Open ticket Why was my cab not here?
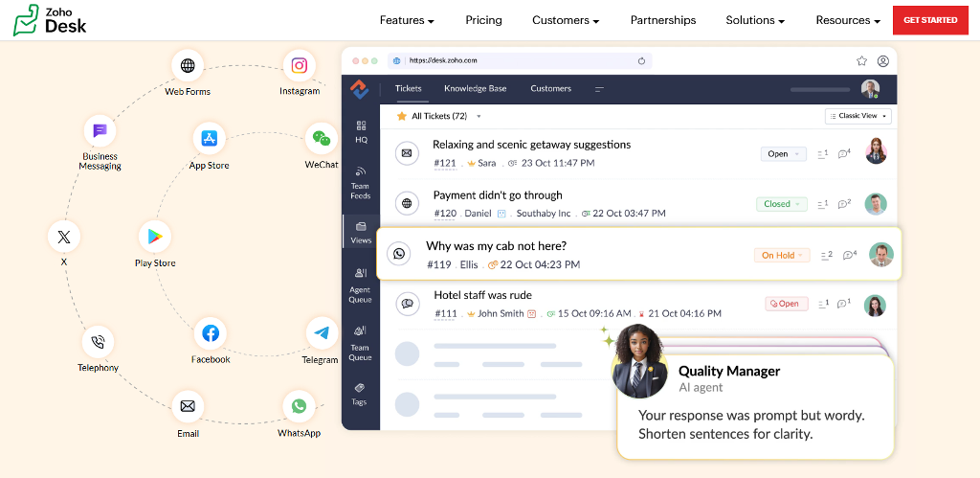 pyautogui.click(x=497, y=246)
